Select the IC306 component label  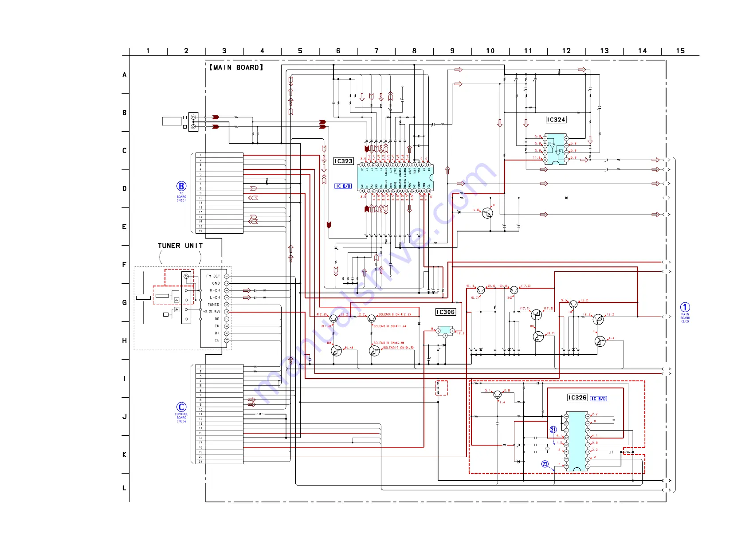point(445,312)
